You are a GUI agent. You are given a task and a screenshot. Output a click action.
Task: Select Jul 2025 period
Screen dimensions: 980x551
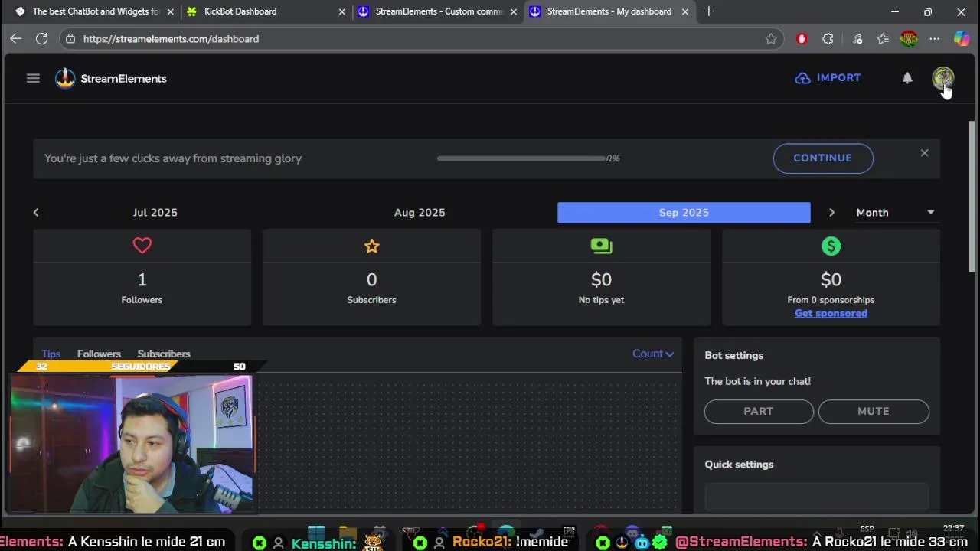(x=155, y=212)
